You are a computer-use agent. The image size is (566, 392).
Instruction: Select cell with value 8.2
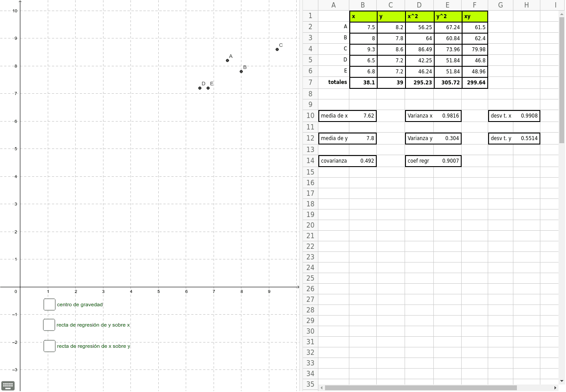point(391,27)
